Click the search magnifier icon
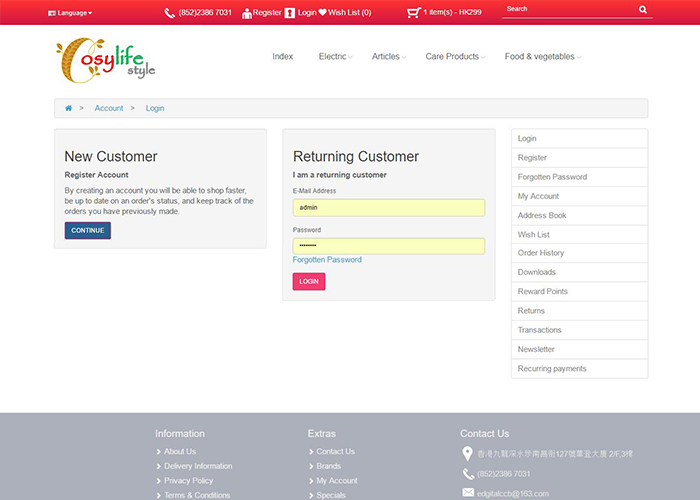Image resolution: width=700 pixels, height=500 pixels. (642, 10)
